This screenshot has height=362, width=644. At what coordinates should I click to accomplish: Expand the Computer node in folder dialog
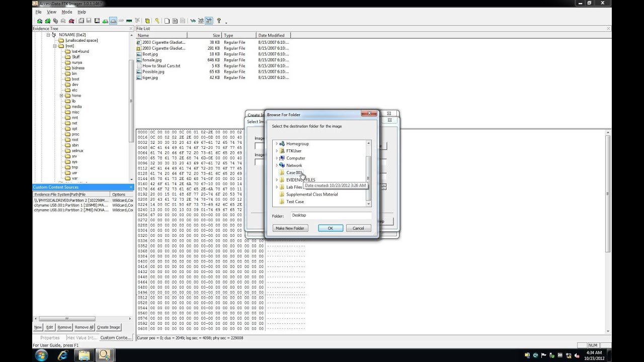click(x=277, y=158)
